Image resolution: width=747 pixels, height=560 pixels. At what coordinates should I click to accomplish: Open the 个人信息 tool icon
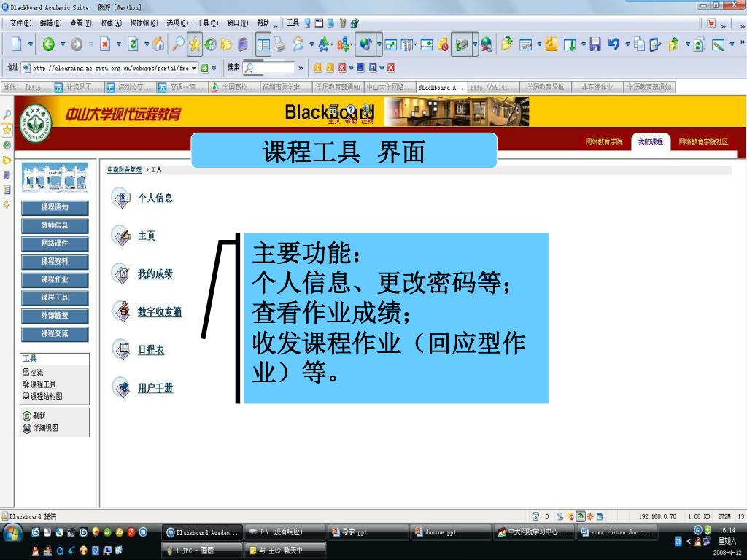click(x=121, y=198)
